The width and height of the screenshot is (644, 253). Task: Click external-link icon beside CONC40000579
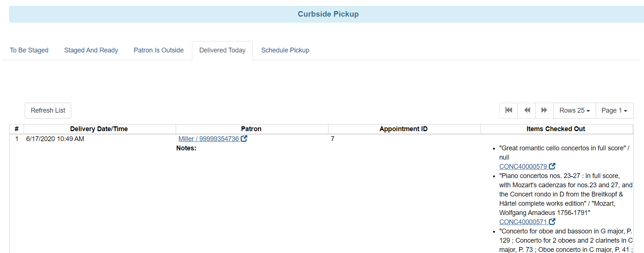tap(552, 166)
